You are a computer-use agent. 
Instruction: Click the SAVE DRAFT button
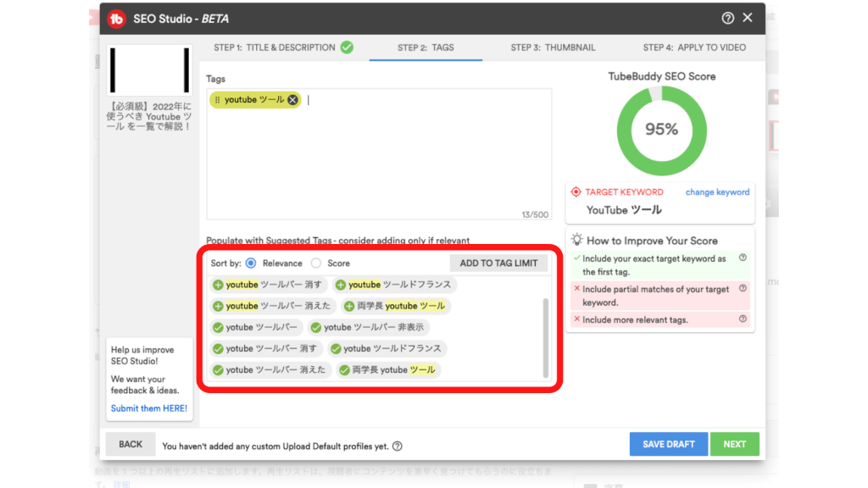point(668,444)
